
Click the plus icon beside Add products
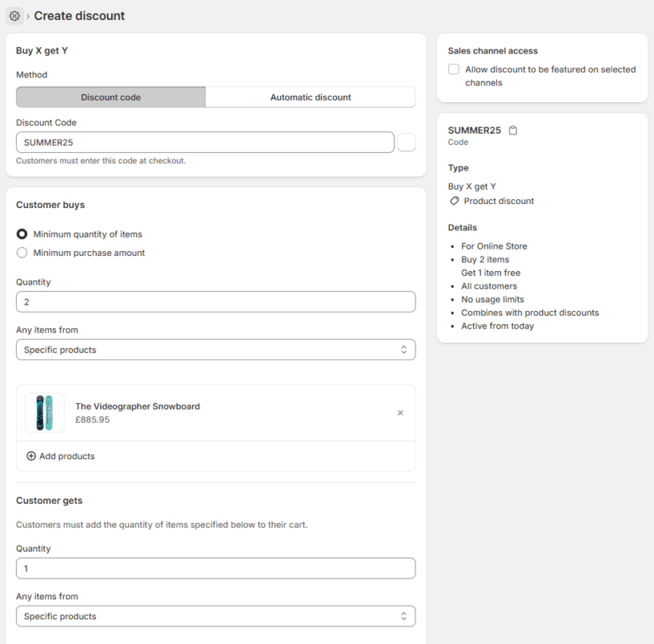tap(31, 457)
